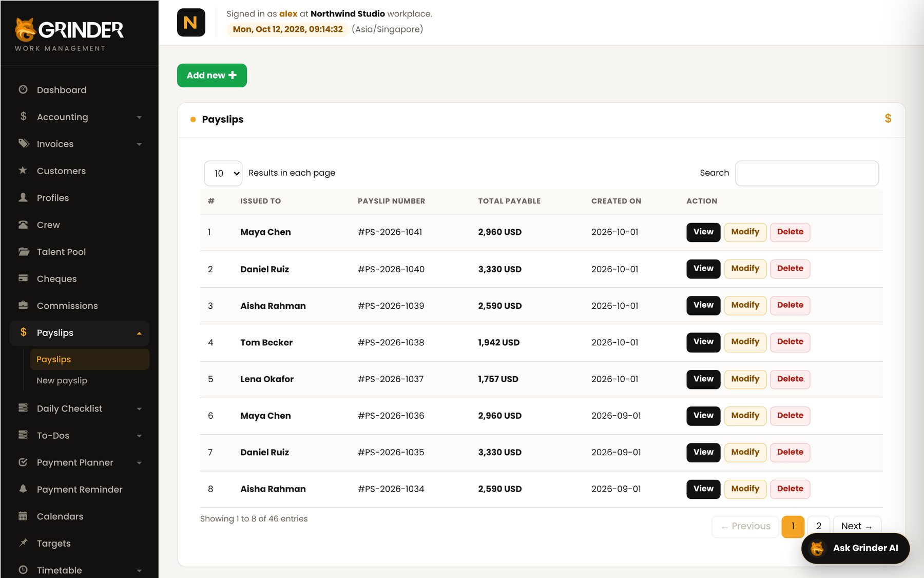Open the New payslip submenu item
This screenshot has height=578, width=924.
(90, 380)
